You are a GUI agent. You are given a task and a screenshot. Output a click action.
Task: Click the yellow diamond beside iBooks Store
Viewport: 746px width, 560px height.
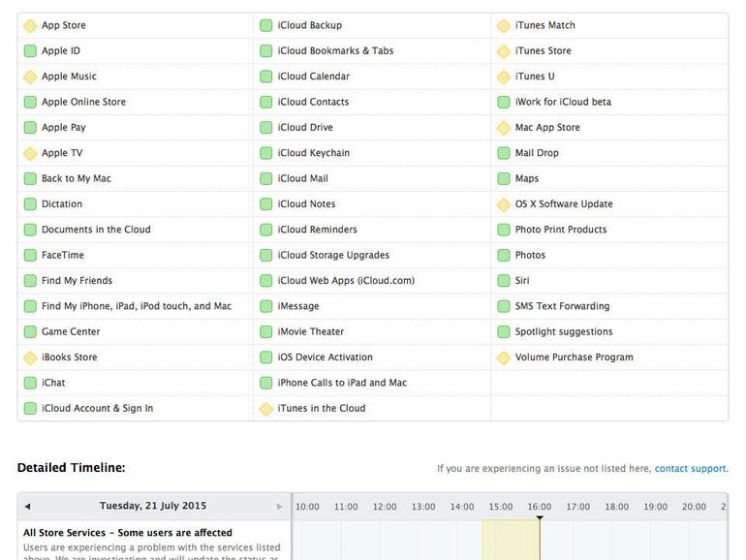pos(30,358)
